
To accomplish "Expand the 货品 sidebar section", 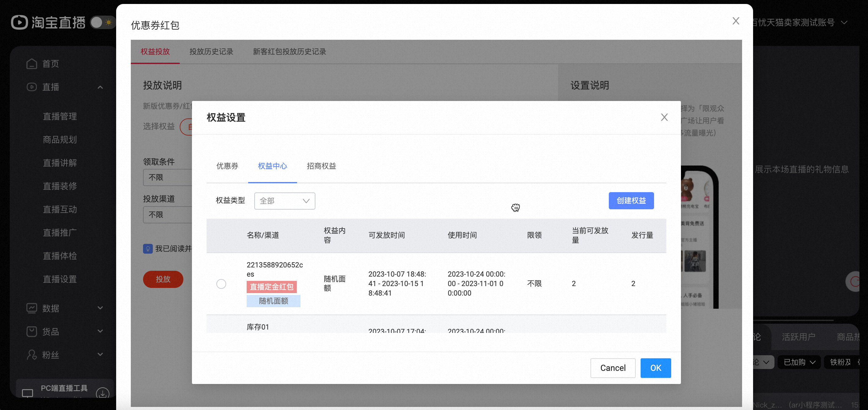I will [100, 331].
